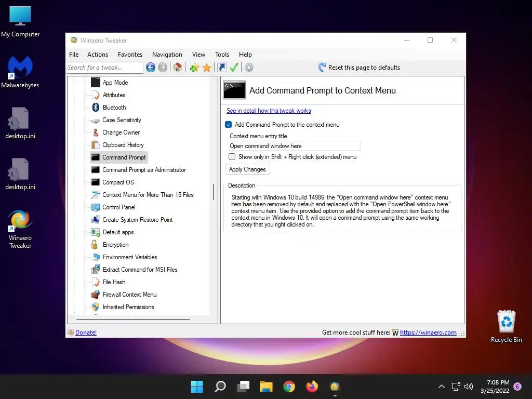Viewport: 532px width, 399px height.
Task: Click the shortcut export icon in toolbar
Action: pyautogui.click(x=221, y=68)
